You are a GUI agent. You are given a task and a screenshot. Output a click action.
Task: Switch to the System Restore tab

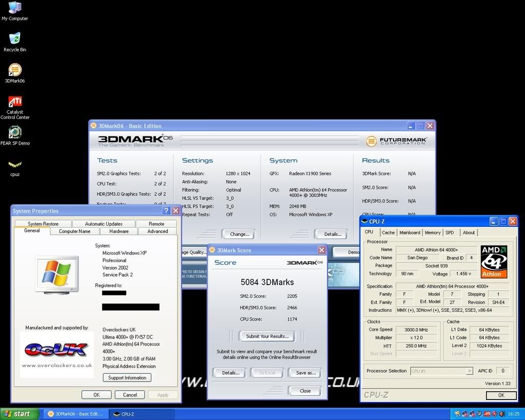(x=43, y=224)
